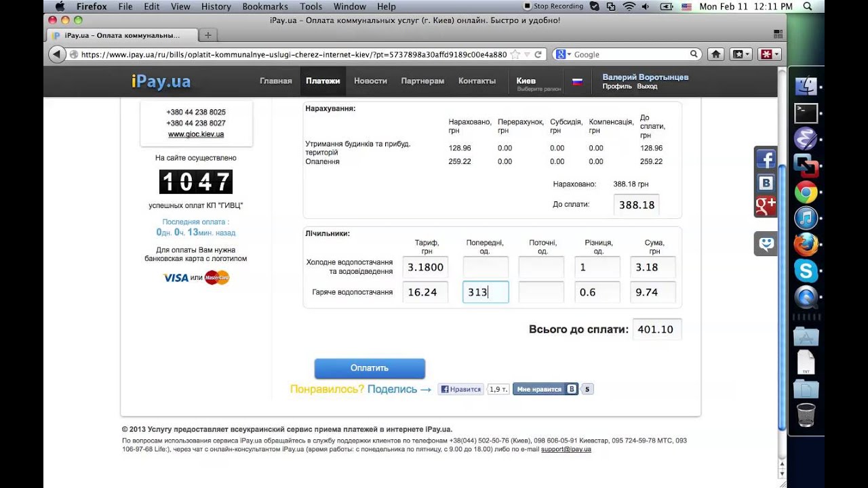Click the cold water Попередні reading field
Image resolution: width=868 pixels, height=488 pixels.
pos(486,267)
